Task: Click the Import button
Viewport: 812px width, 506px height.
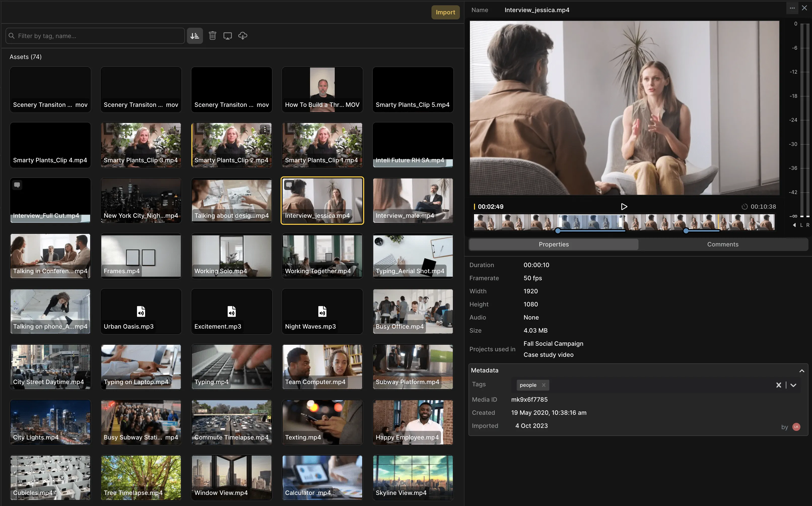Action: [445, 12]
